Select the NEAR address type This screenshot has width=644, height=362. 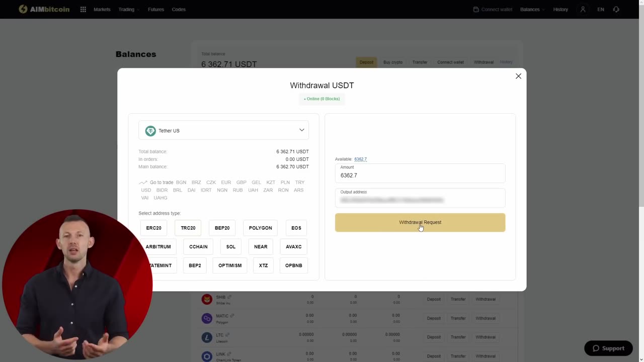point(261,246)
